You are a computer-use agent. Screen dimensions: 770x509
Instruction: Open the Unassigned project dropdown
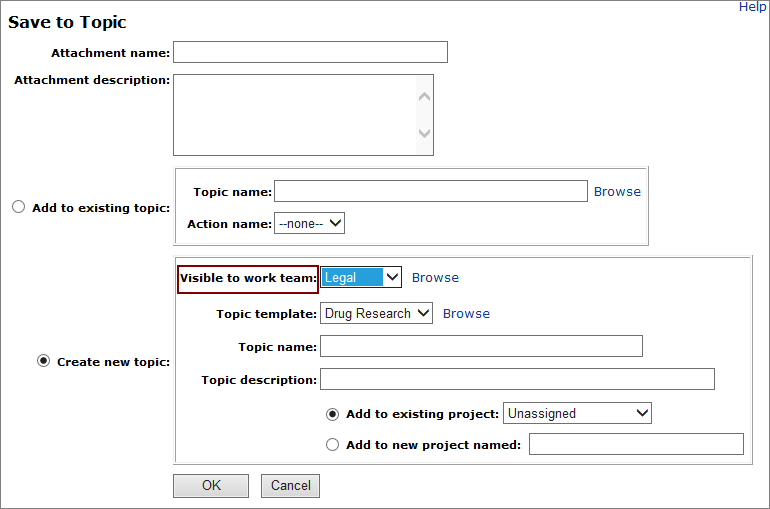point(578,413)
